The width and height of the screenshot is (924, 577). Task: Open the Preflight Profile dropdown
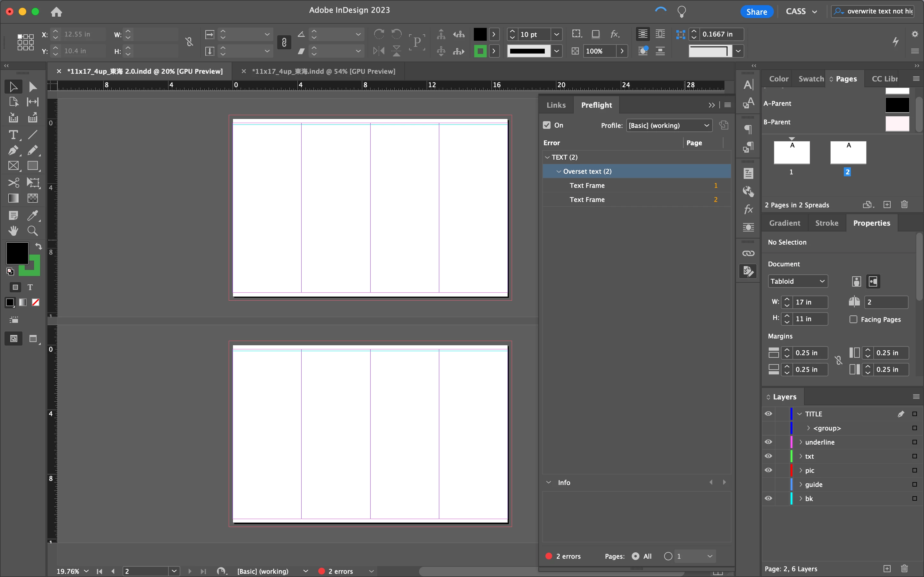click(x=669, y=125)
